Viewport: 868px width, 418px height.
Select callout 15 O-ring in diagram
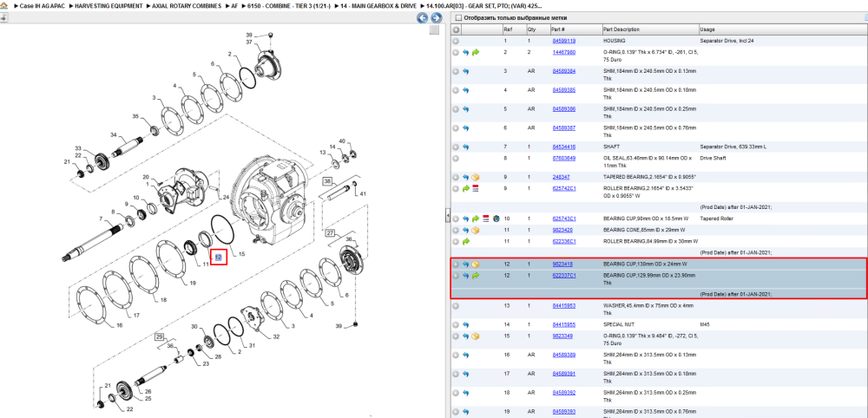coord(241,254)
